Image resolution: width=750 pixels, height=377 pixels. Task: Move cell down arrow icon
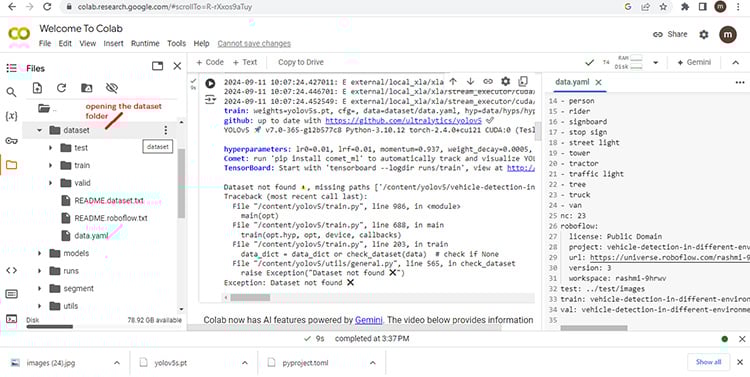click(471, 81)
